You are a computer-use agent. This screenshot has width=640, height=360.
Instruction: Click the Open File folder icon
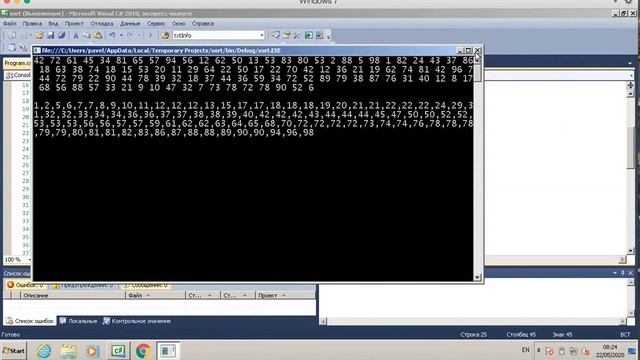coord(39,36)
